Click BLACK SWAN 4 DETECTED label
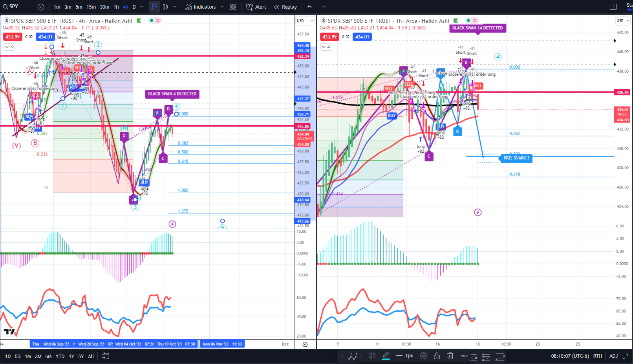The image size is (633, 364). coord(172,94)
